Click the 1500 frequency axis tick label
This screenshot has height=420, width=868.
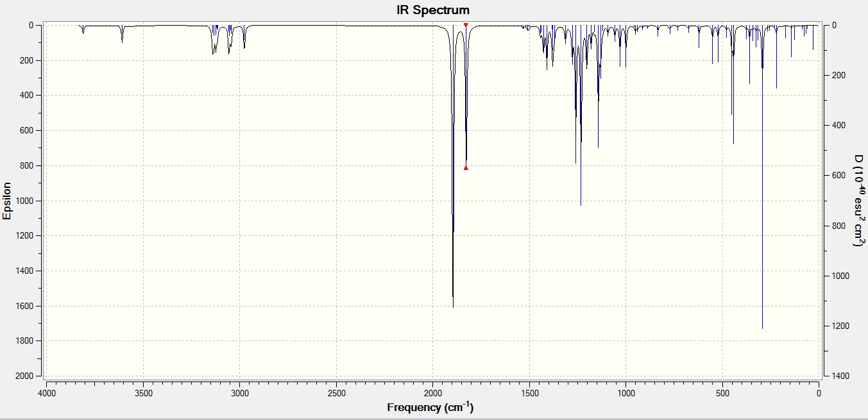click(529, 393)
